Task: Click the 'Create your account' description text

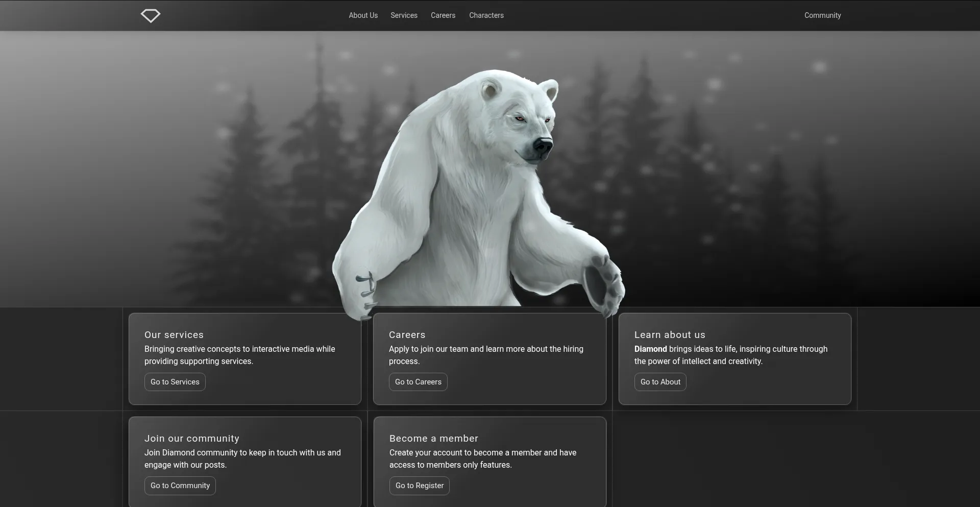Action: coord(483,459)
